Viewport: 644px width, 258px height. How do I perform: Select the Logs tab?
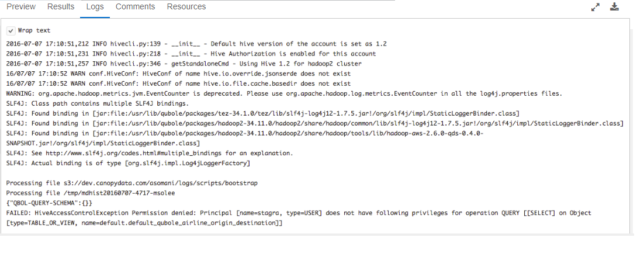click(95, 7)
